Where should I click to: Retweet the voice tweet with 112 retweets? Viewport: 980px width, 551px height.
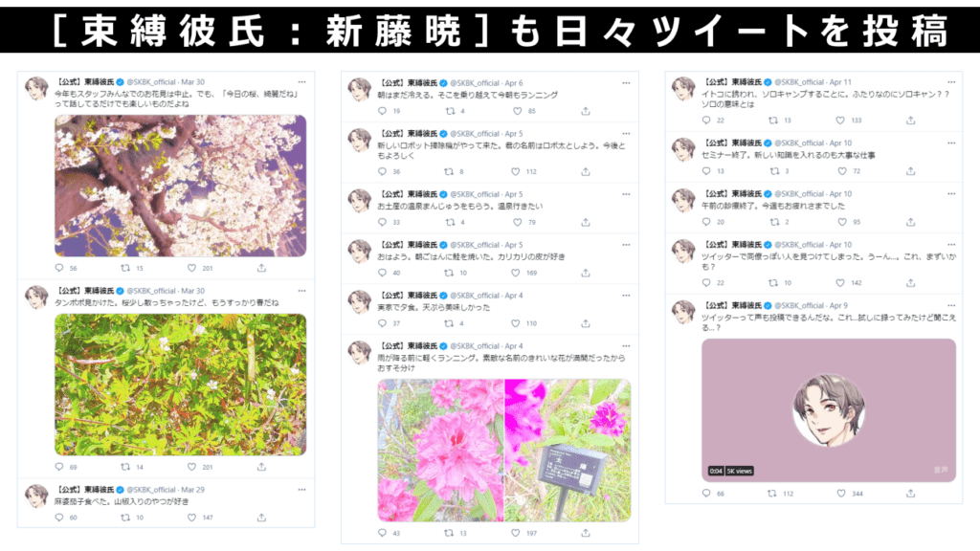pos(772,493)
